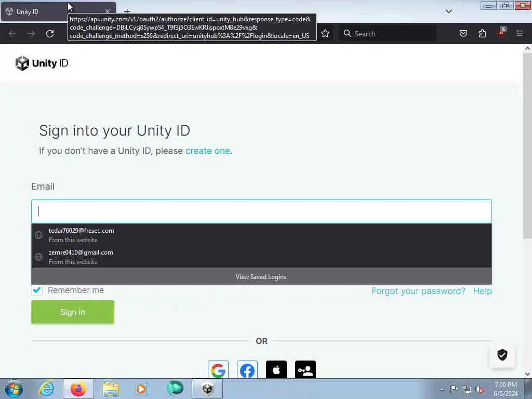Open the Forgot your password link
This screenshot has height=399, width=532.
(x=418, y=291)
